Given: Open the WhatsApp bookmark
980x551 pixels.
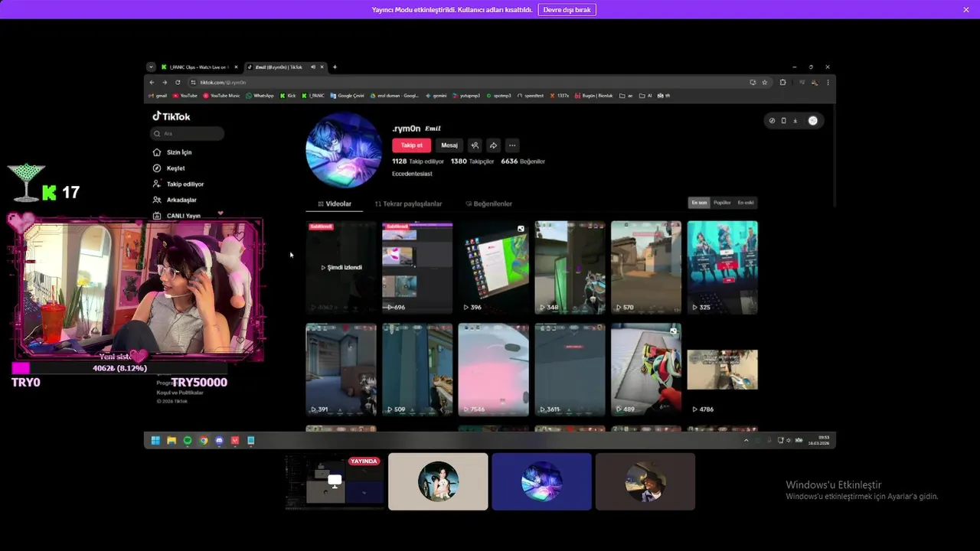Looking at the screenshot, I should click(260, 96).
